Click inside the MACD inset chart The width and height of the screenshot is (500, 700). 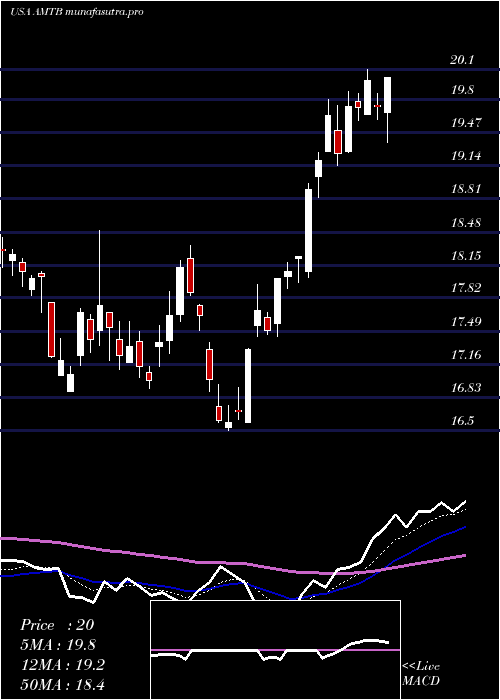click(275, 650)
